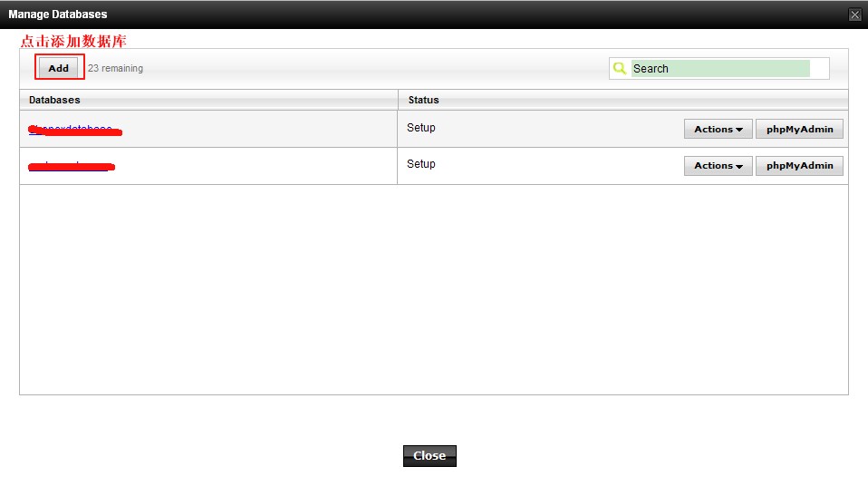This screenshot has height=486, width=868.
Task: Click the red Chinese annotation text
Action: 73,41
